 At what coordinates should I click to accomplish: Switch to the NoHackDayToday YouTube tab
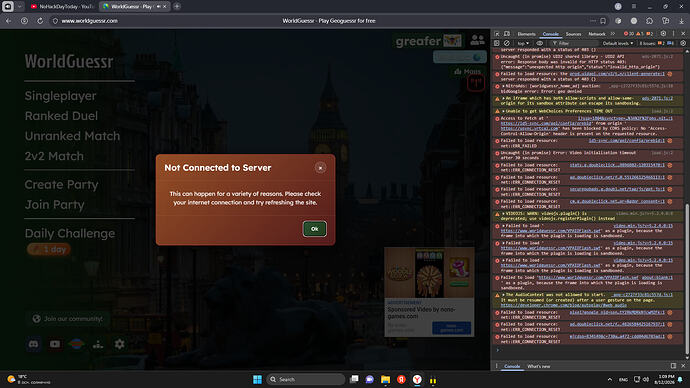pyautogui.click(x=62, y=7)
